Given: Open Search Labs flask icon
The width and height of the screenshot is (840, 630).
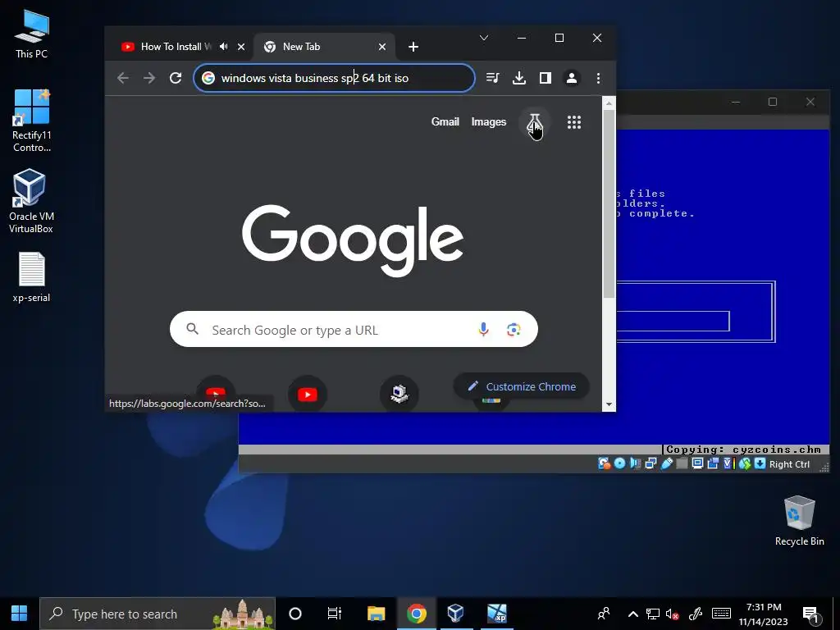Looking at the screenshot, I should (x=534, y=123).
